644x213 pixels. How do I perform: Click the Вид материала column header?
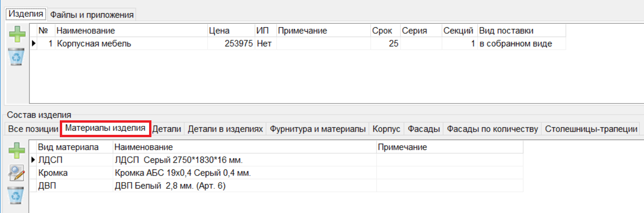(x=68, y=147)
